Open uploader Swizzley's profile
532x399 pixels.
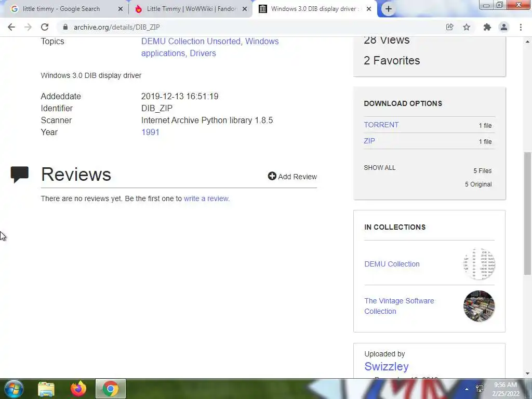point(386,366)
